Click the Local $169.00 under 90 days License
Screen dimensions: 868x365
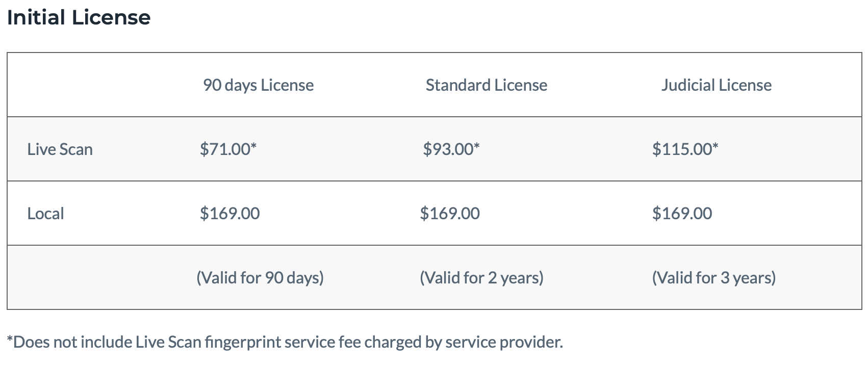click(x=229, y=214)
